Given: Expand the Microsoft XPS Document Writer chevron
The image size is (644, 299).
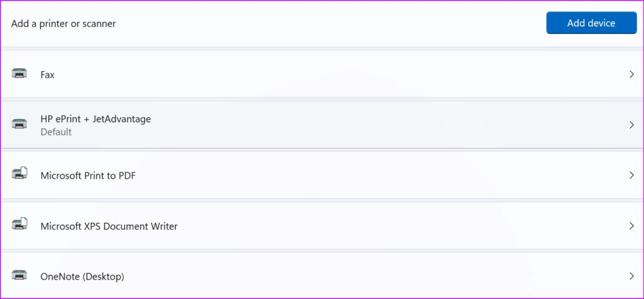Looking at the screenshot, I should point(631,225).
